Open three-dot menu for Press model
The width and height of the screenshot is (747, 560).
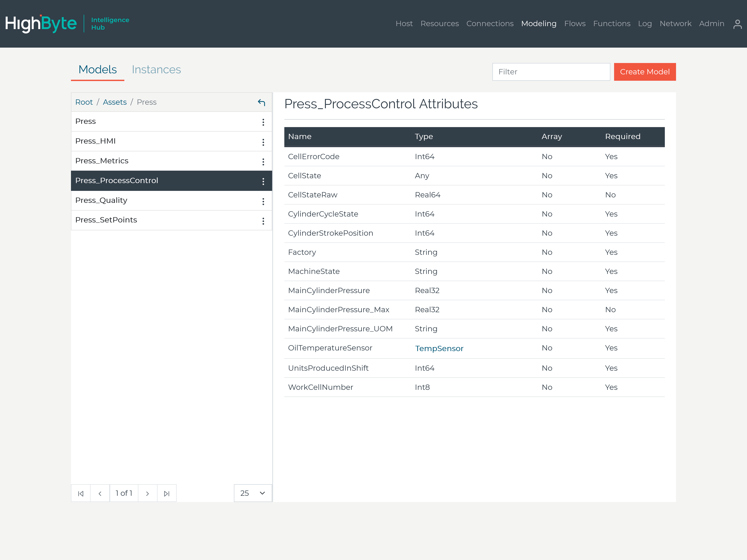pos(263,122)
